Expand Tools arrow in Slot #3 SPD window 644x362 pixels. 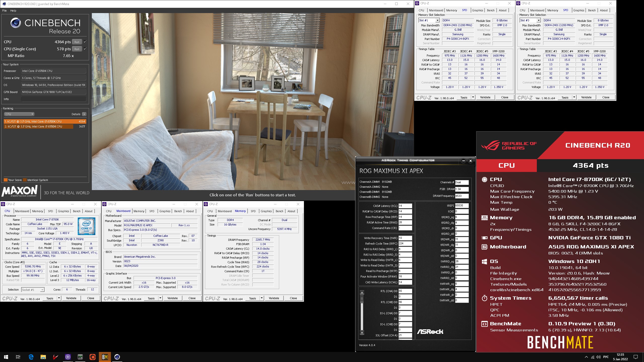[574, 97]
